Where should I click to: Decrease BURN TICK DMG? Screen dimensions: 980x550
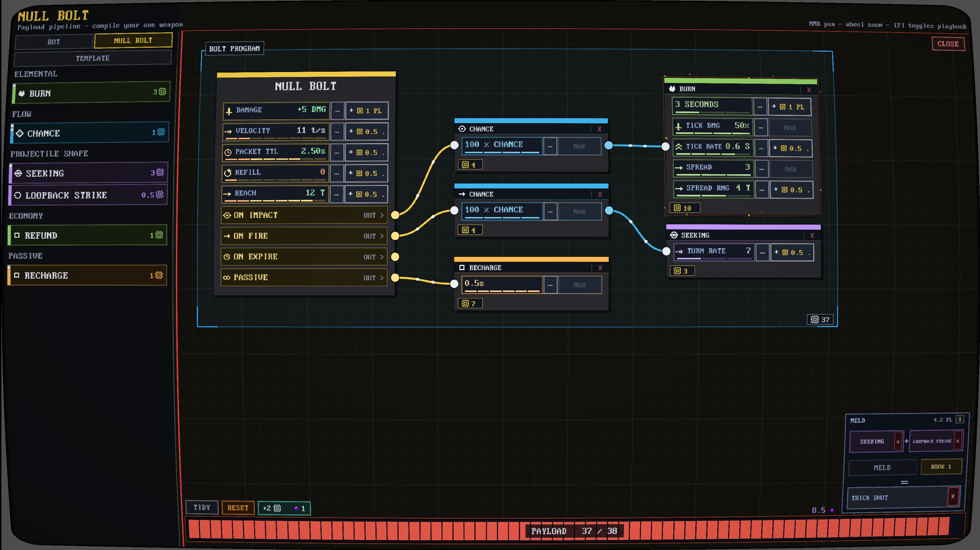pyautogui.click(x=760, y=128)
